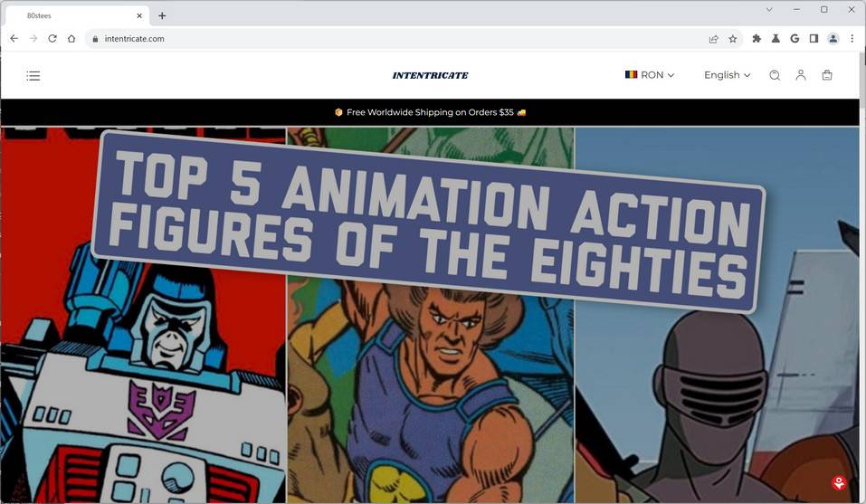The image size is (866, 504).
Task: Toggle the browser side panel
Action: pos(814,39)
